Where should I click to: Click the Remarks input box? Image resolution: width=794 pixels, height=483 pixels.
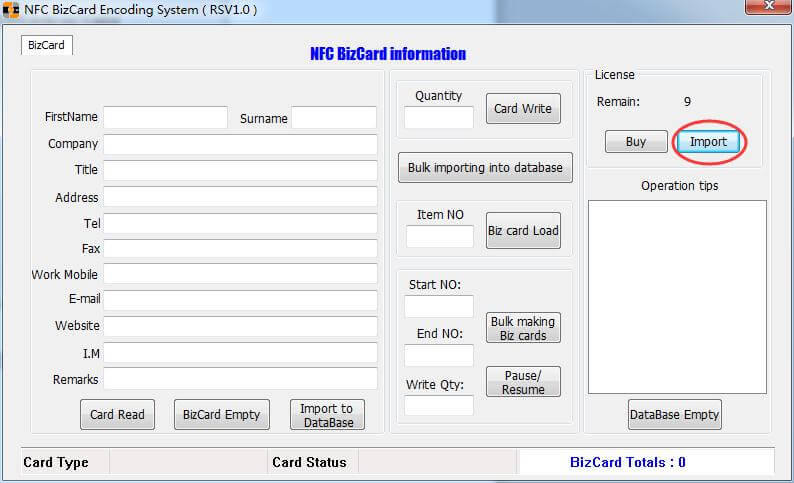(x=241, y=379)
